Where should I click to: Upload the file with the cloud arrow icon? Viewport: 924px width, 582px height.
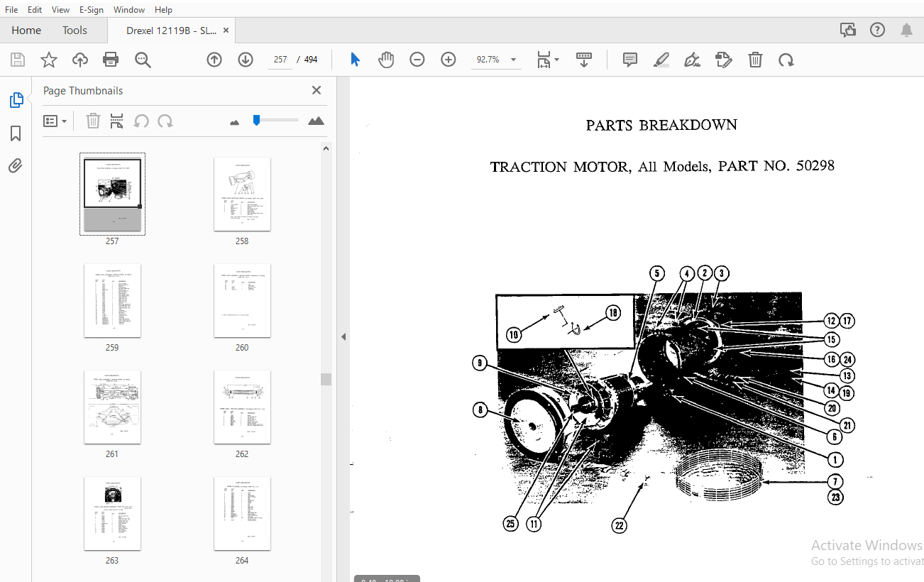tap(80, 60)
